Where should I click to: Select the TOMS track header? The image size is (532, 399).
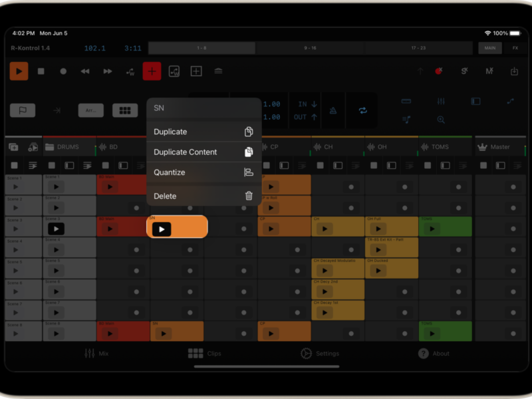click(x=445, y=147)
